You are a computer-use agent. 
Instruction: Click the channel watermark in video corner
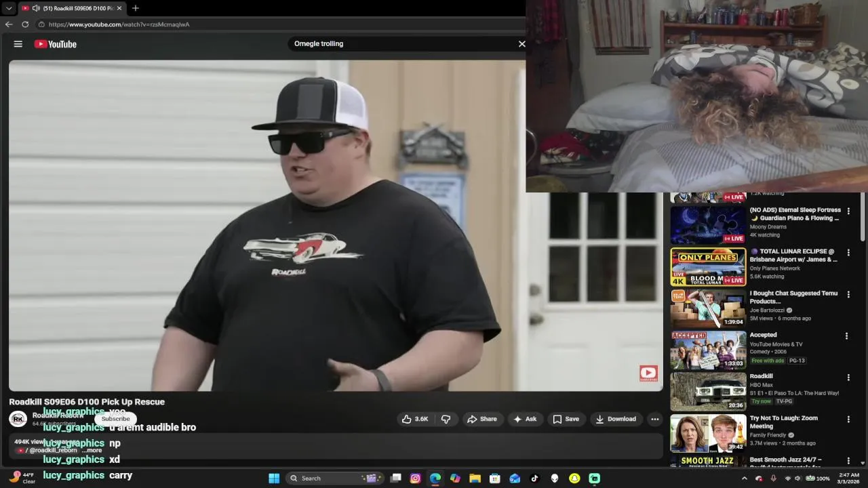pos(648,373)
